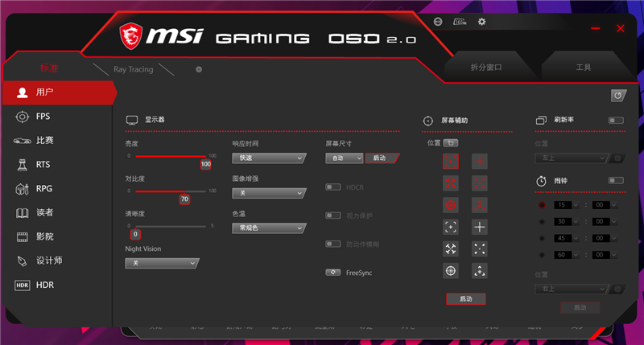Click the 亮度 brightness slider handle

(x=206, y=164)
